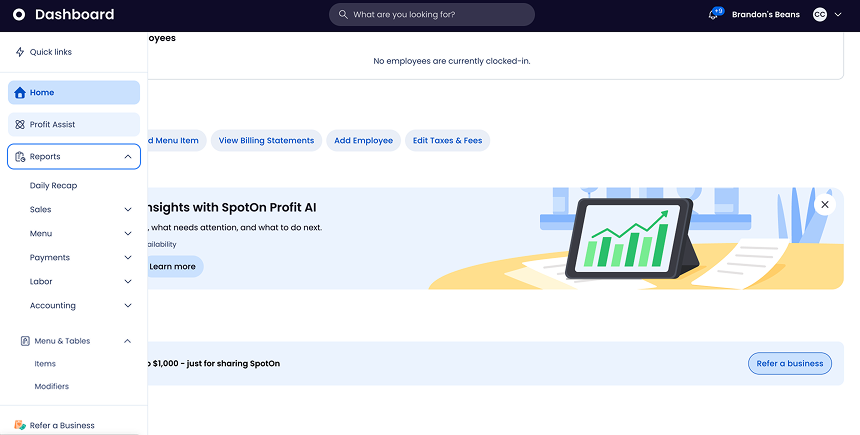860x435 pixels.
Task: Click the Refer a Business gift icon
Action: tap(20, 425)
